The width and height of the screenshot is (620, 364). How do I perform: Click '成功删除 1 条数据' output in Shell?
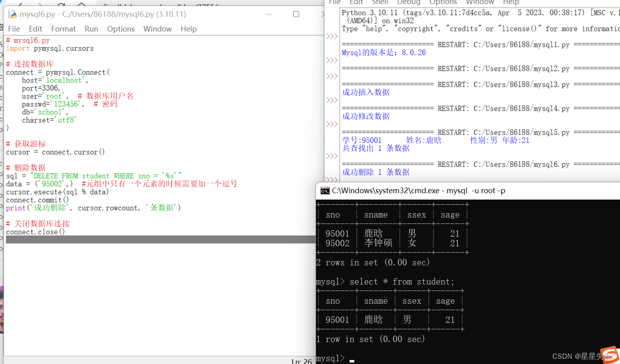coord(376,172)
